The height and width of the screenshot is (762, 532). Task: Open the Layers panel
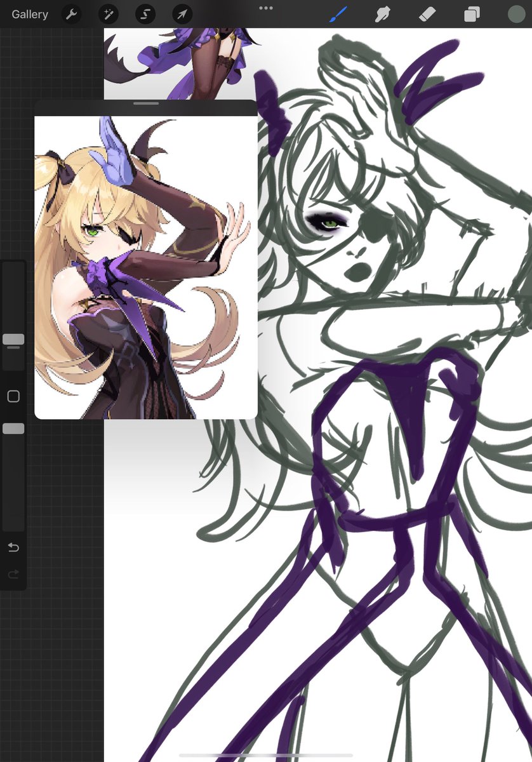tap(472, 14)
